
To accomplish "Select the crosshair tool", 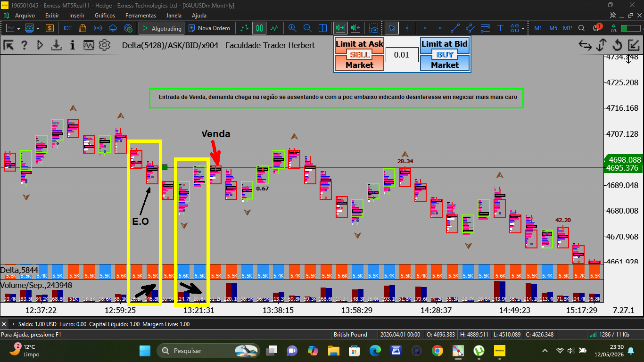I will click(x=407, y=28).
